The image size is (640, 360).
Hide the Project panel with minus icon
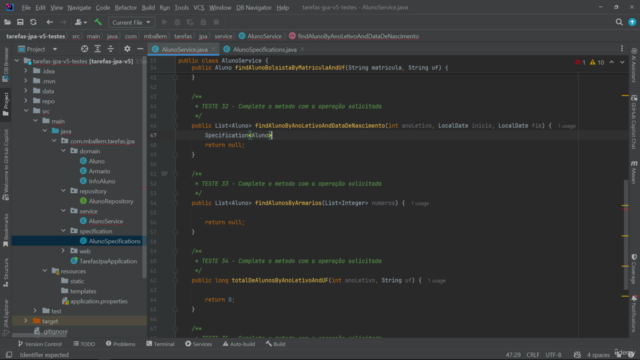tap(140, 49)
